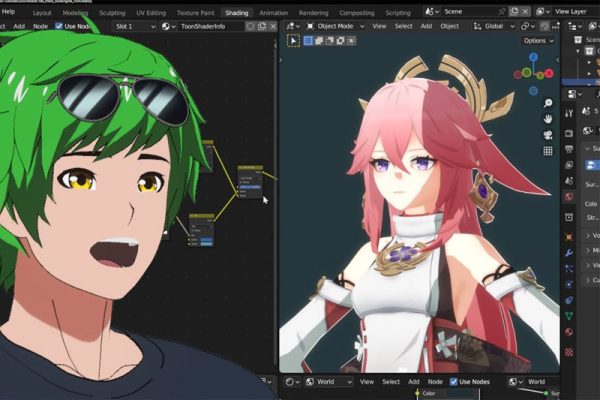Open the outliner display mode dropdown
600x400 pixels.
coord(575,26)
